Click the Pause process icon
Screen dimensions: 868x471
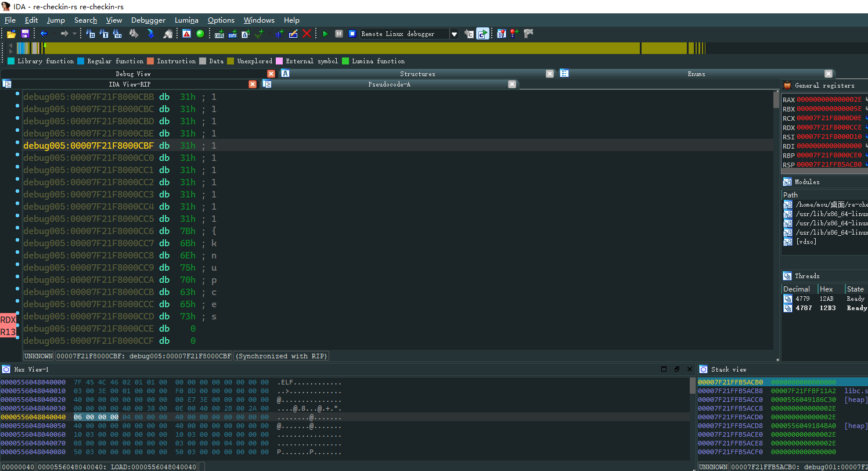(339, 34)
